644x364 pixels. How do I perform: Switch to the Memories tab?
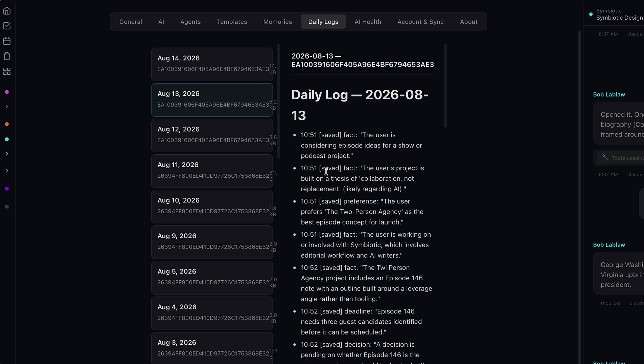point(278,22)
